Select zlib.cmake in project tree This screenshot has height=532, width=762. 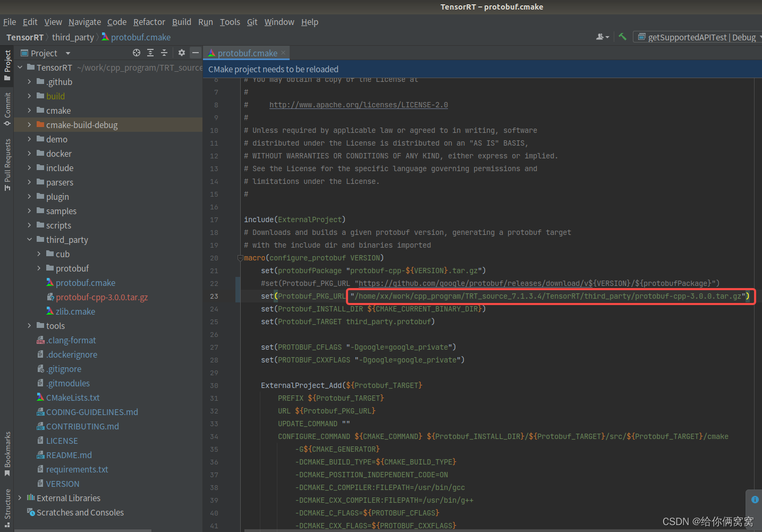coord(75,311)
